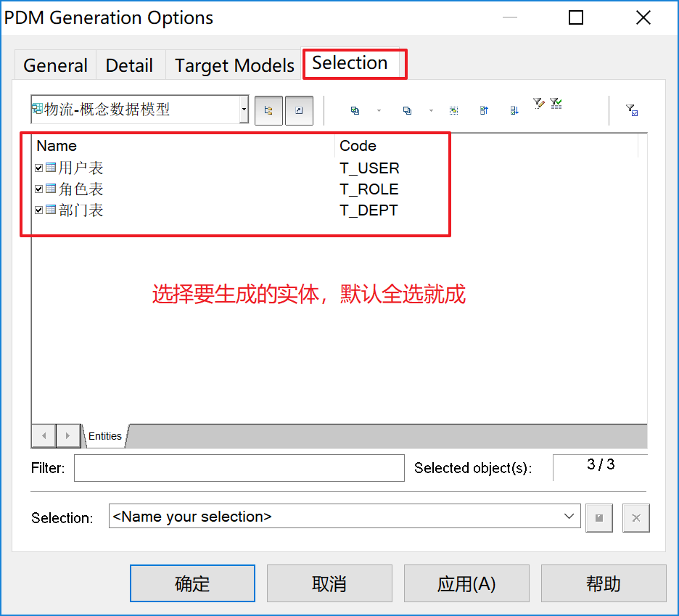Click inside the Filter text field
The height and width of the screenshot is (616, 679).
click(x=239, y=468)
